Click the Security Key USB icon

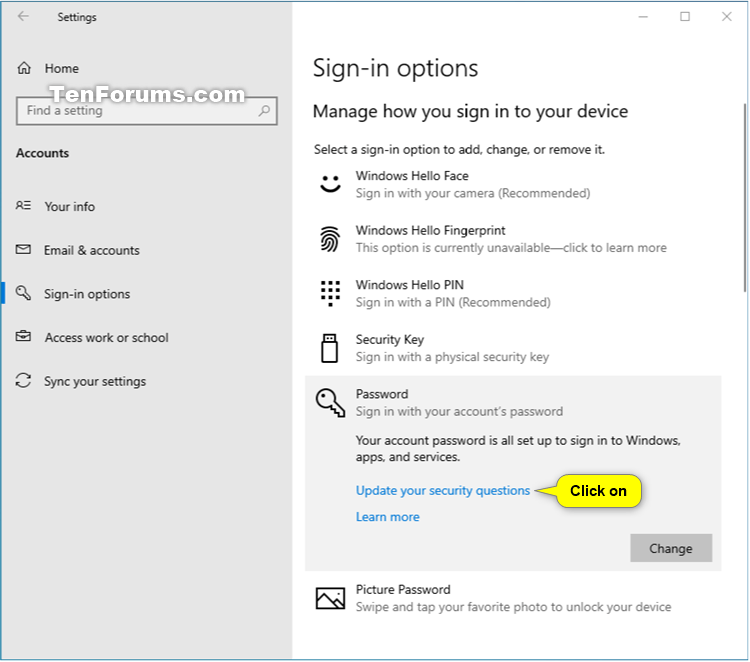tap(329, 348)
